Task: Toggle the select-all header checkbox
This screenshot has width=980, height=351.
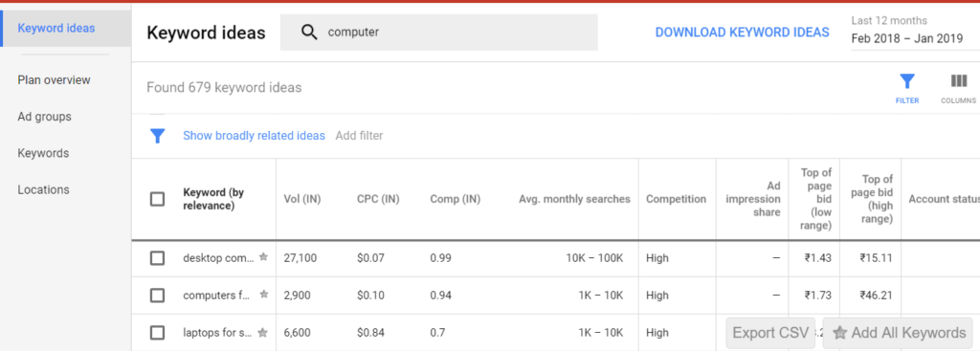Action: point(158,199)
